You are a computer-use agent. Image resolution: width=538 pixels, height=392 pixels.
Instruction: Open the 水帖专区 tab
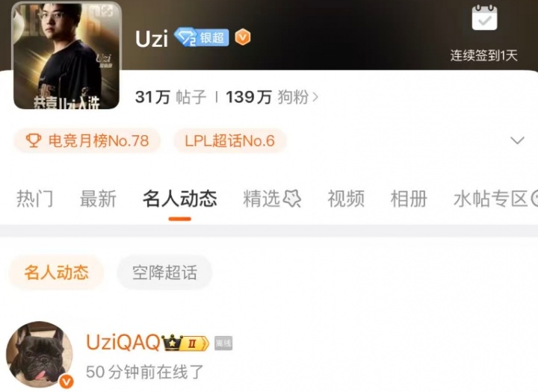pyautogui.click(x=491, y=199)
